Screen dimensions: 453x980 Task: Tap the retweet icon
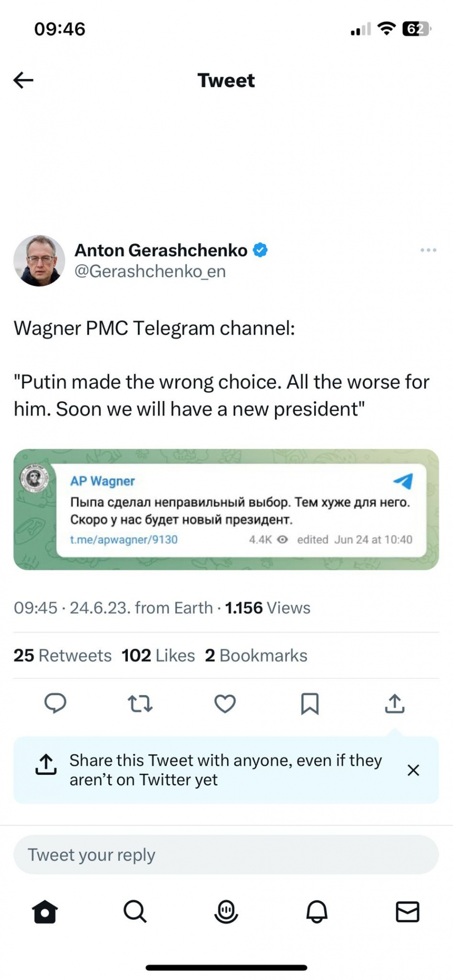140,703
